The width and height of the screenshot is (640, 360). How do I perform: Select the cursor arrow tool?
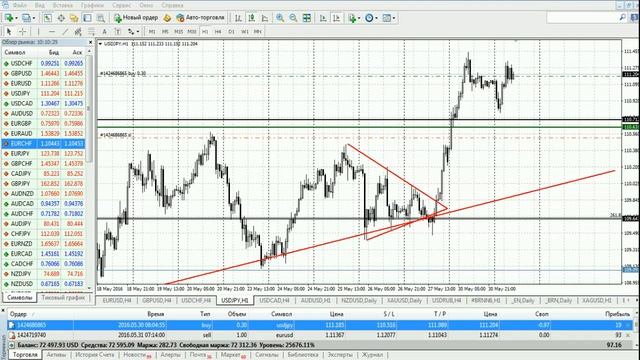[x=9, y=31]
